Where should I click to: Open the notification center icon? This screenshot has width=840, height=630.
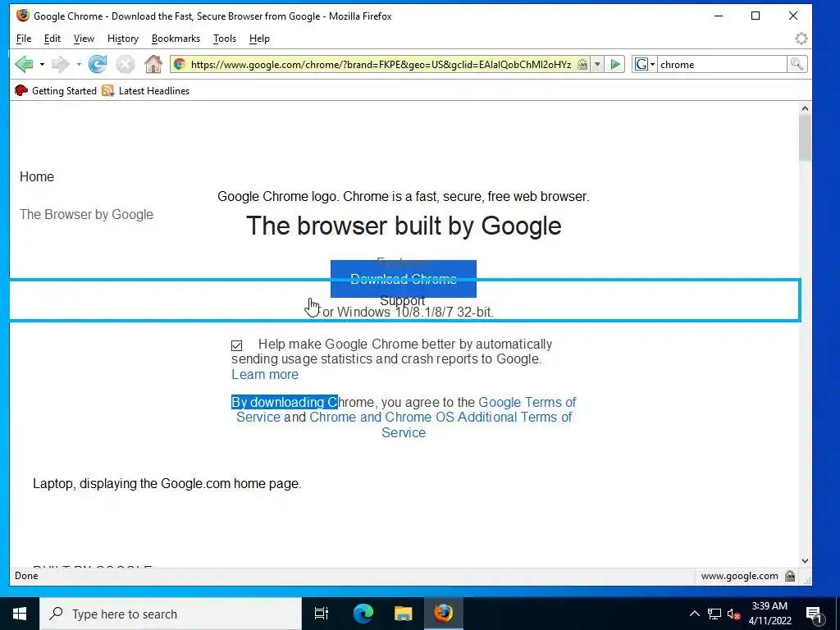(813, 614)
